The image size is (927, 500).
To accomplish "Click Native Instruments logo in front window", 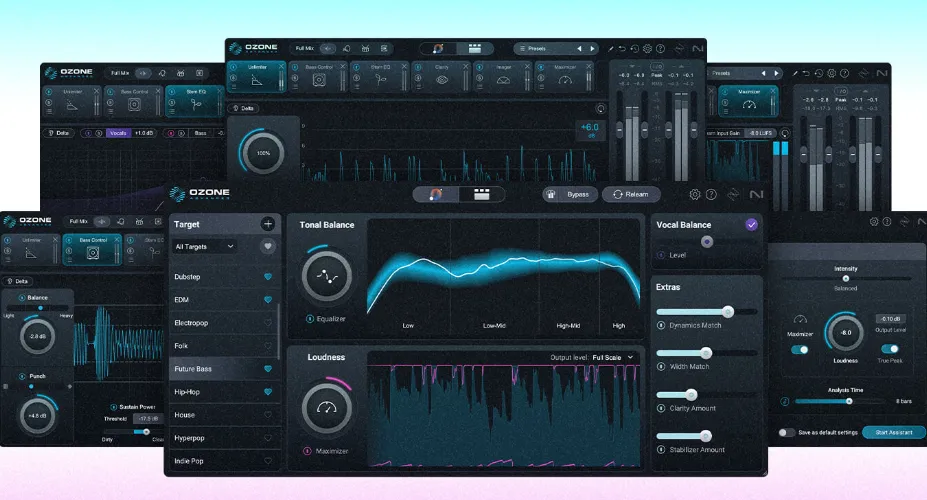I will (x=757, y=194).
